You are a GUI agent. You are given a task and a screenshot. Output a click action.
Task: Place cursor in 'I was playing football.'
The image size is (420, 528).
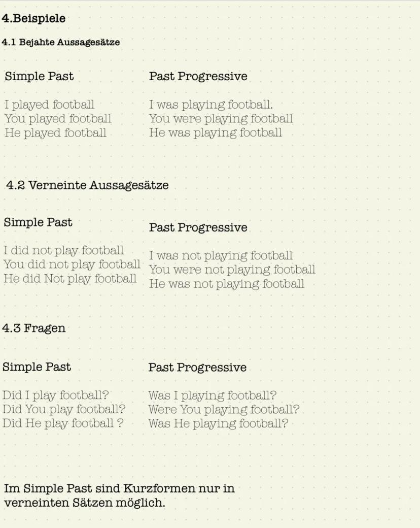coord(211,105)
